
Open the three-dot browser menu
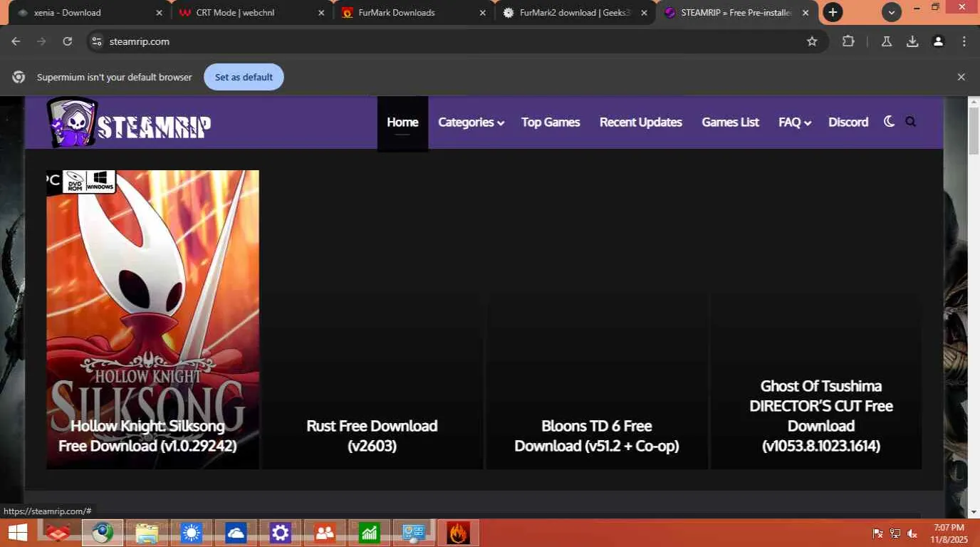point(964,41)
